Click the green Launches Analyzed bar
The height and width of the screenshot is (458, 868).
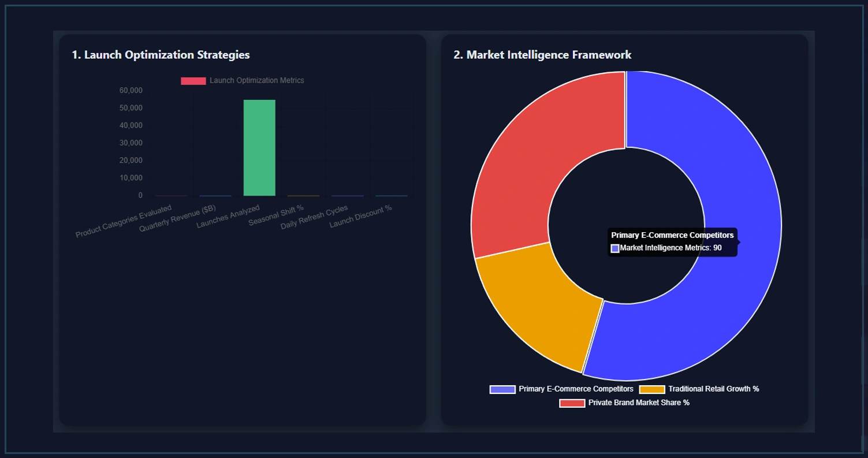[x=259, y=147]
